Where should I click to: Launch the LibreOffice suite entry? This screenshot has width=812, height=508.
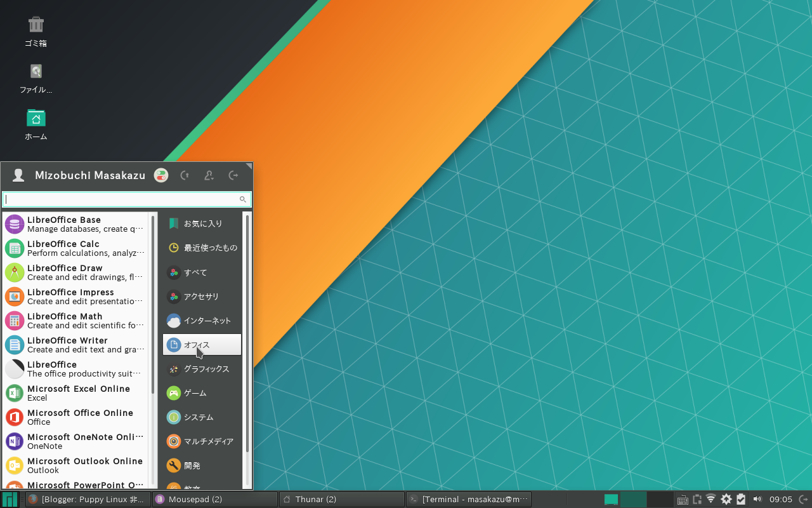pyautogui.click(x=75, y=369)
